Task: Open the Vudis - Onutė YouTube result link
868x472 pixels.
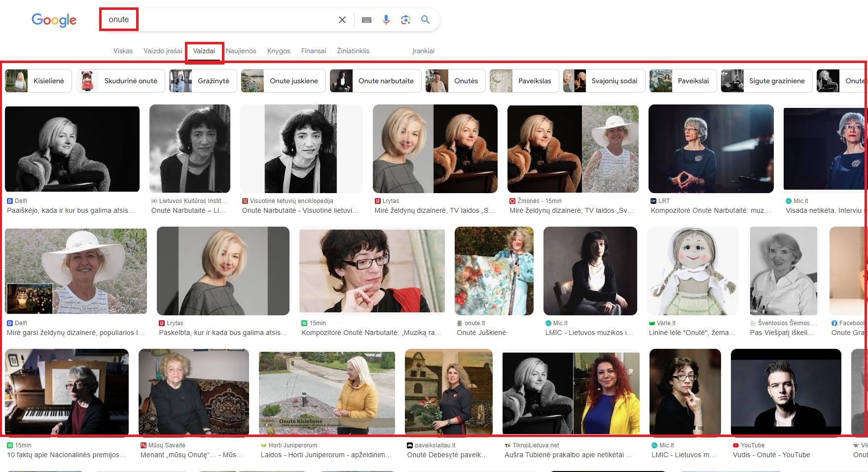Action: 771,455
